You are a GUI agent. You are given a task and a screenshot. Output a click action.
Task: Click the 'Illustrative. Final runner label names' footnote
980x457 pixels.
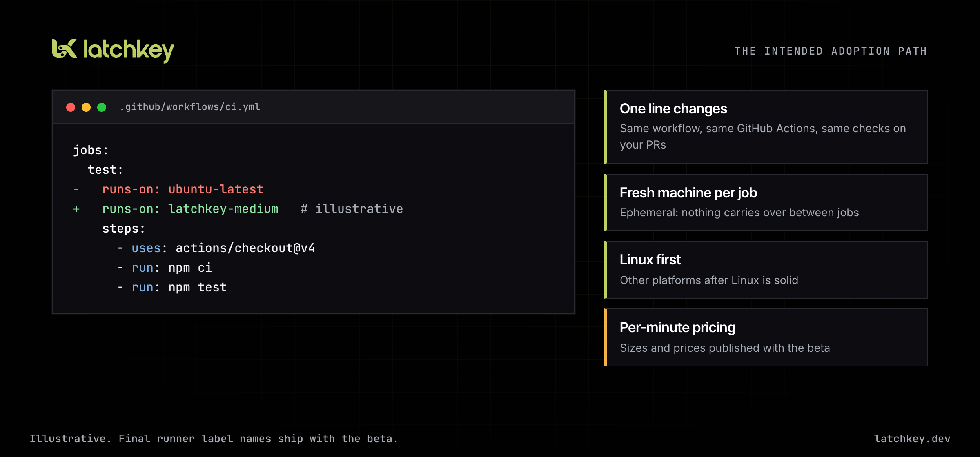[214, 439]
